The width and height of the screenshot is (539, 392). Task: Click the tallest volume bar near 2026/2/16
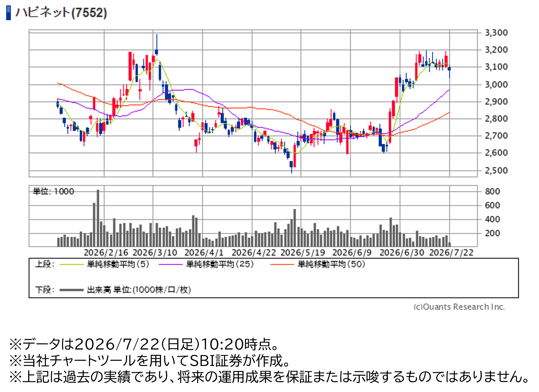98,218
